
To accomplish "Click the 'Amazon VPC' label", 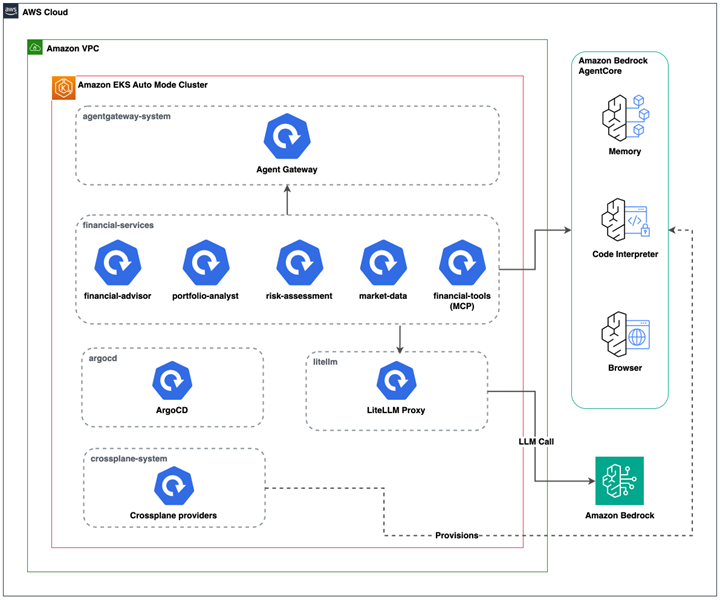I will coord(73,49).
